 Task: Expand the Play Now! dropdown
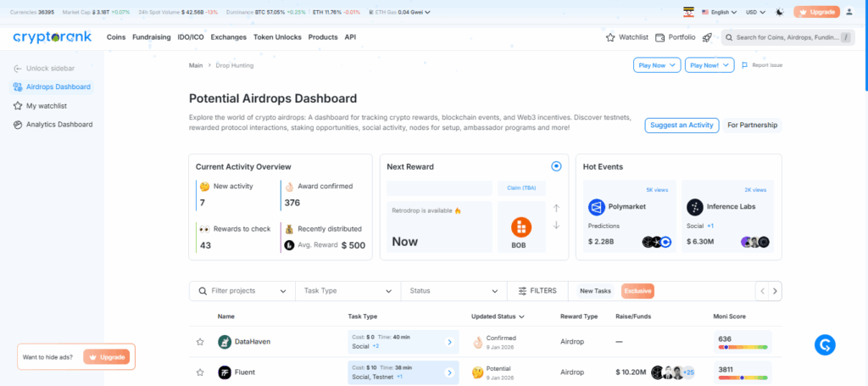[x=709, y=65]
